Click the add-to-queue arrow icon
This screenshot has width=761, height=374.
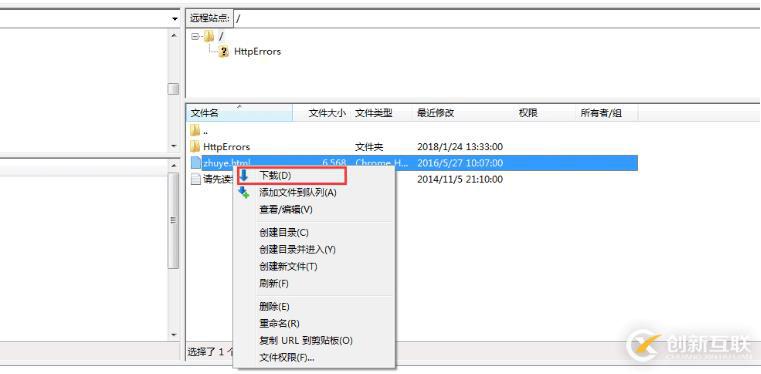244,192
